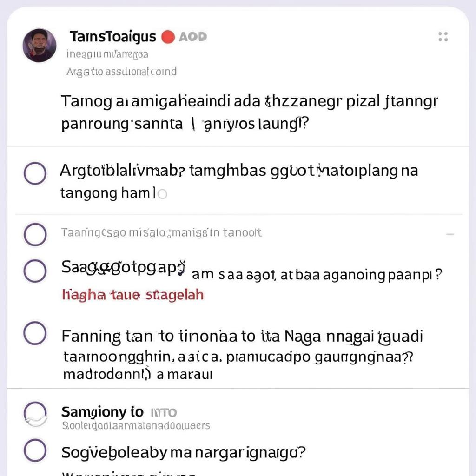The width and height of the screenshot is (476, 476).
Task: Click the handle line under TarnsToaigus
Action: point(107,55)
